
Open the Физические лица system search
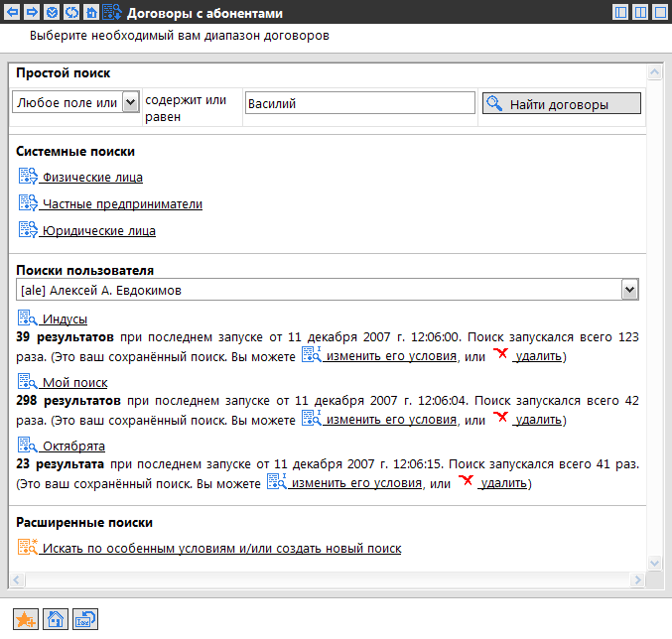92,178
